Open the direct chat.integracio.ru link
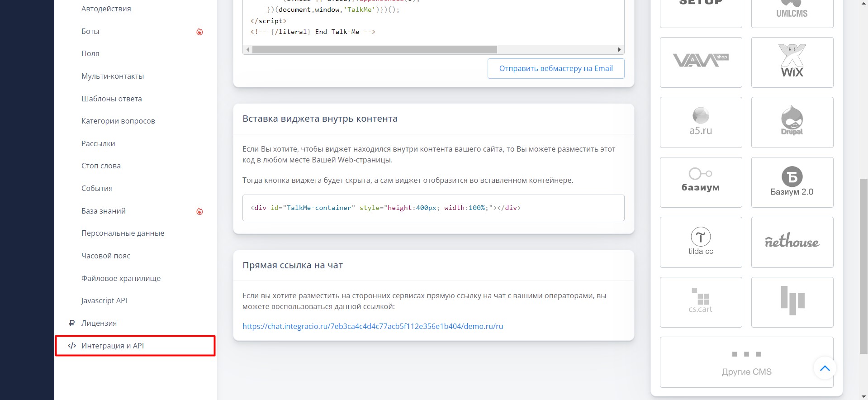 click(x=373, y=326)
